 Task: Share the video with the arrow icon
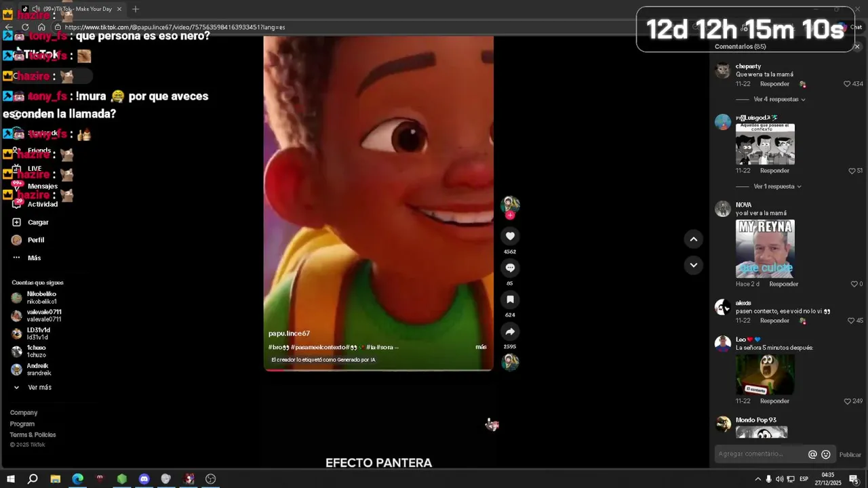[x=510, y=331]
